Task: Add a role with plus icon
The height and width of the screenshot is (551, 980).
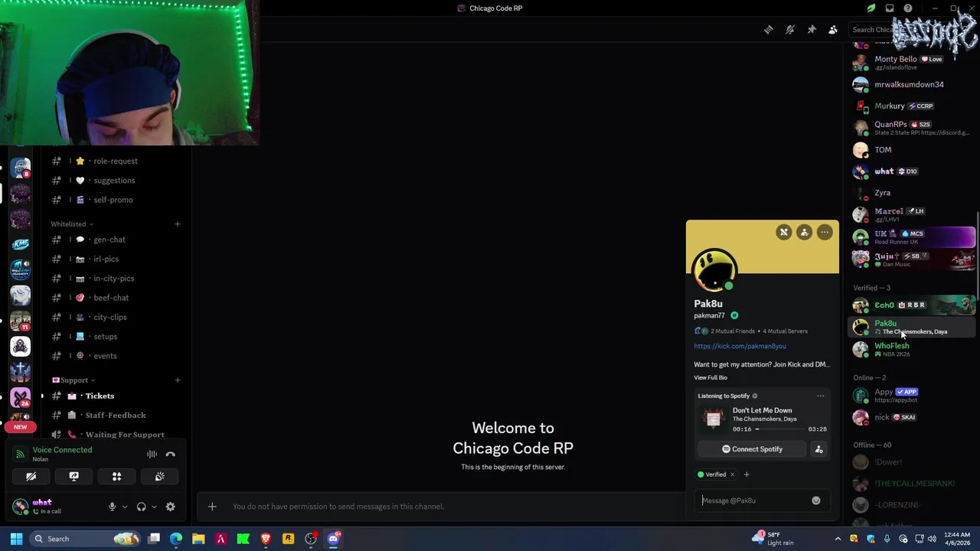Action: click(746, 474)
